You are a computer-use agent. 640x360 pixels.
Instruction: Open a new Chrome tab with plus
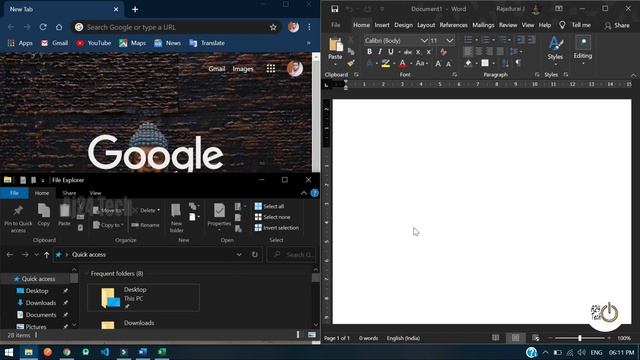pos(135,9)
